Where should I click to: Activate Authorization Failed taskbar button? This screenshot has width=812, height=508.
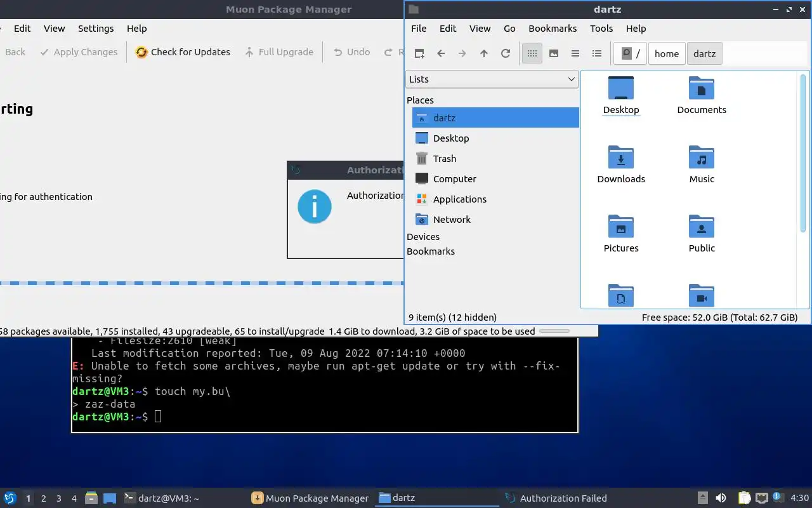coord(565,498)
